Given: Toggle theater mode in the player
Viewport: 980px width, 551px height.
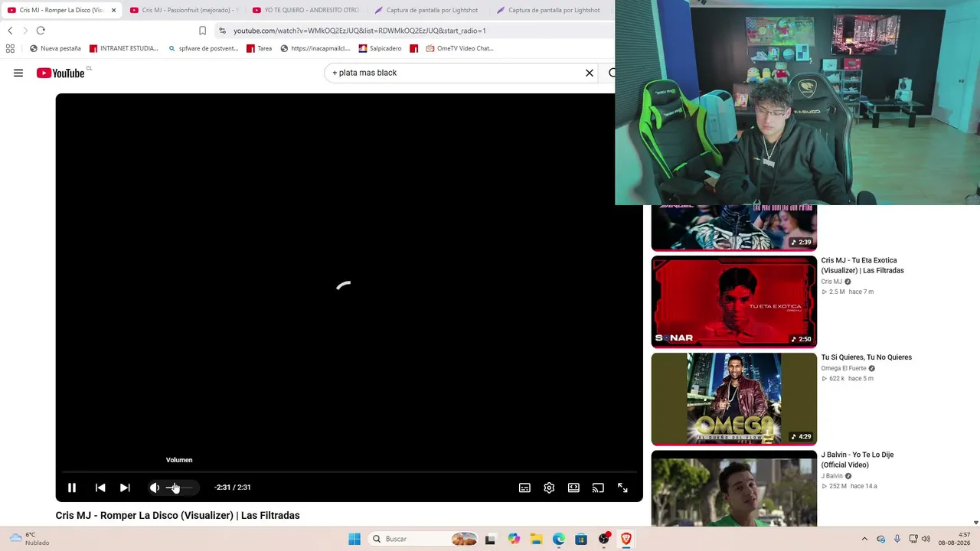Looking at the screenshot, I should tap(573, 487).
